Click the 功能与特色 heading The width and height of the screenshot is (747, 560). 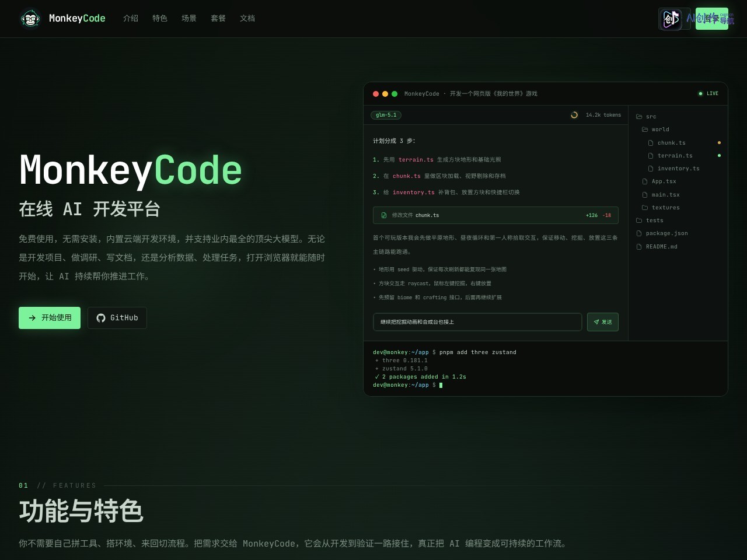pyautogui.click(x=81, y=511)
